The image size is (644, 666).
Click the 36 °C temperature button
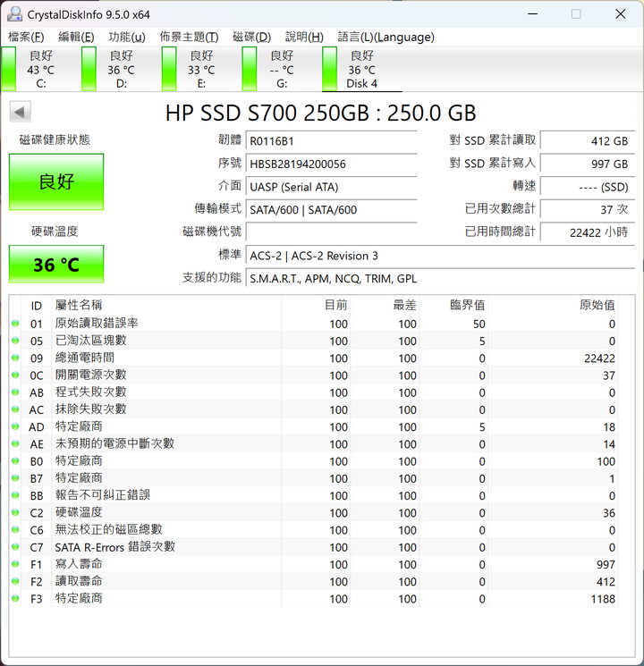[56, 265]
